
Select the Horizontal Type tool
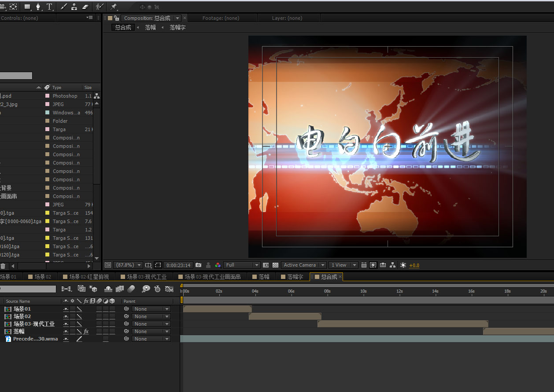click(49, 7)
